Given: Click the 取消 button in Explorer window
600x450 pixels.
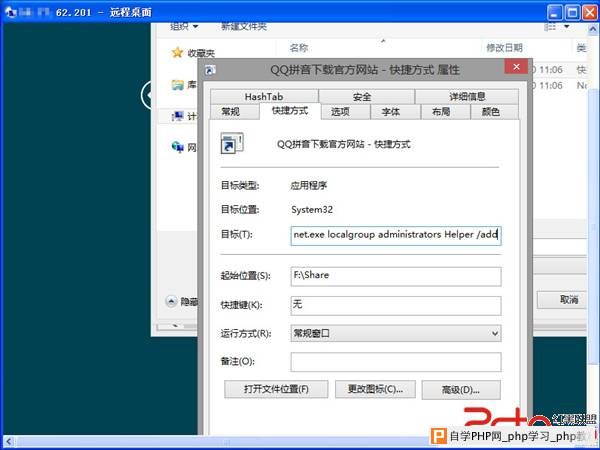Looking at the screenshot, I should point(561,300).
